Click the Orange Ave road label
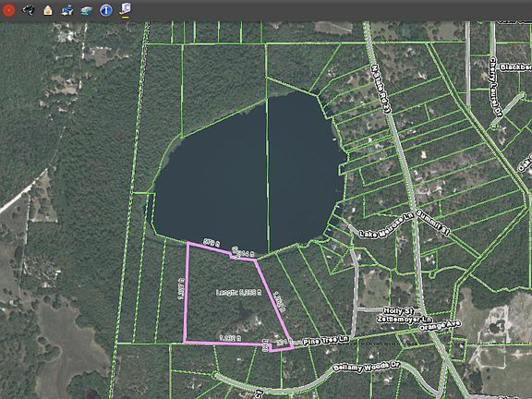This screenshot has width=532, height=399. pos(440,326)
